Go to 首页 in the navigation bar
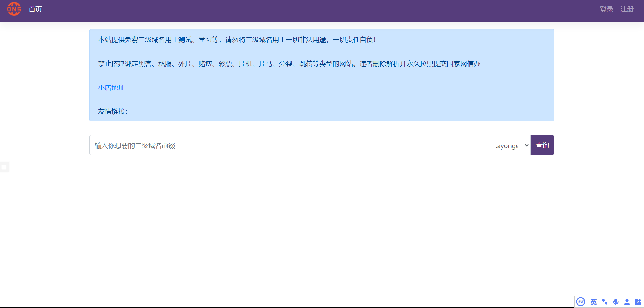 coord(35,9)
